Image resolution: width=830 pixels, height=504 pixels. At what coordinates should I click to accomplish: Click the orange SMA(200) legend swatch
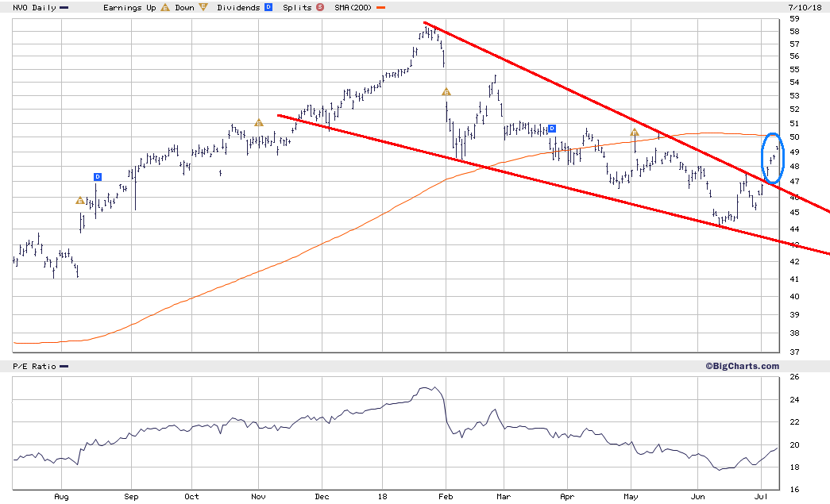pos(380,8)
